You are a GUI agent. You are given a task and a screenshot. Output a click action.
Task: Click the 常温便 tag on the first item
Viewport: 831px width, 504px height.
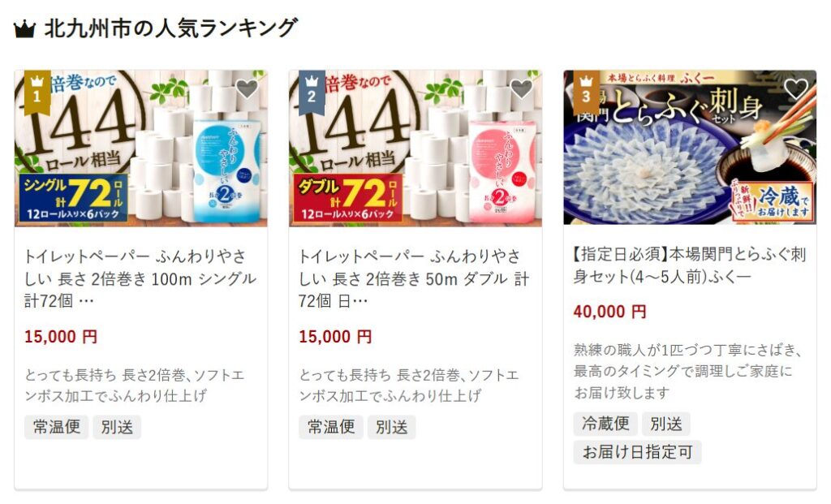[57, 427]
